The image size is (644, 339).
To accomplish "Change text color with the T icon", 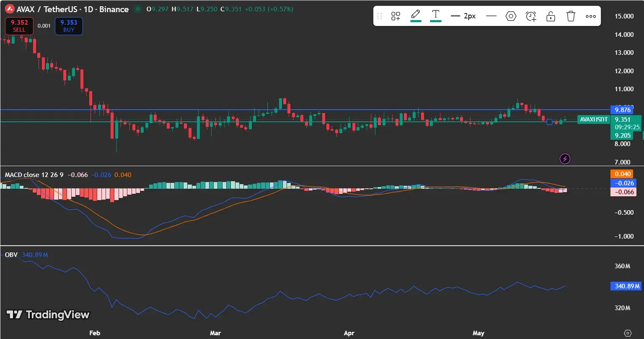I will [x=436, y=16].
